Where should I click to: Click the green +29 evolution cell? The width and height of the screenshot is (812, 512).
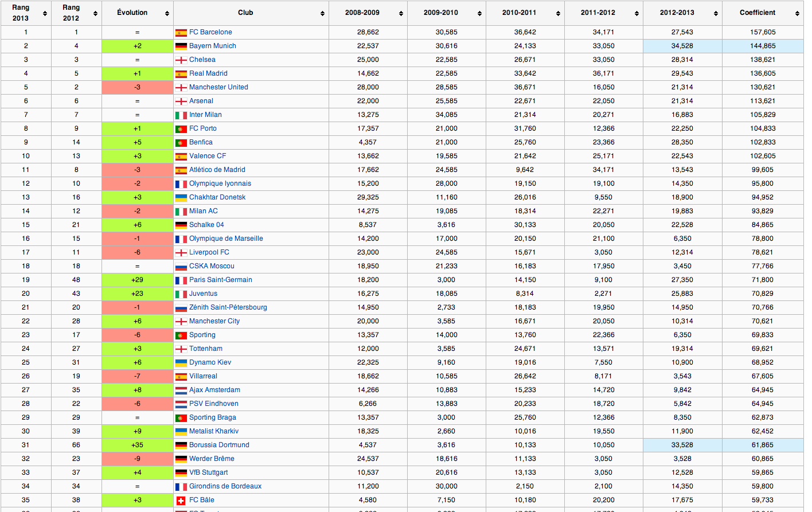[138, 280]
